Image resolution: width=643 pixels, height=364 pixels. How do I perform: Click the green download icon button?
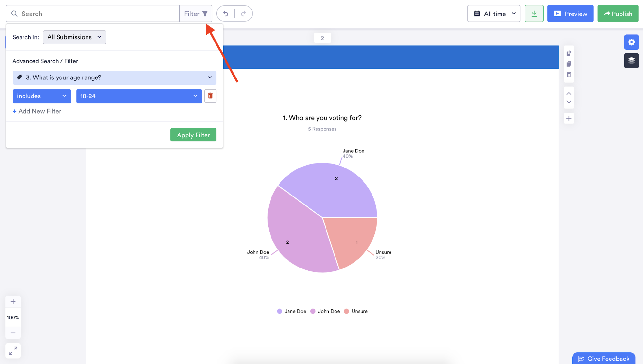pyautogui.click(x=534, y=14)
